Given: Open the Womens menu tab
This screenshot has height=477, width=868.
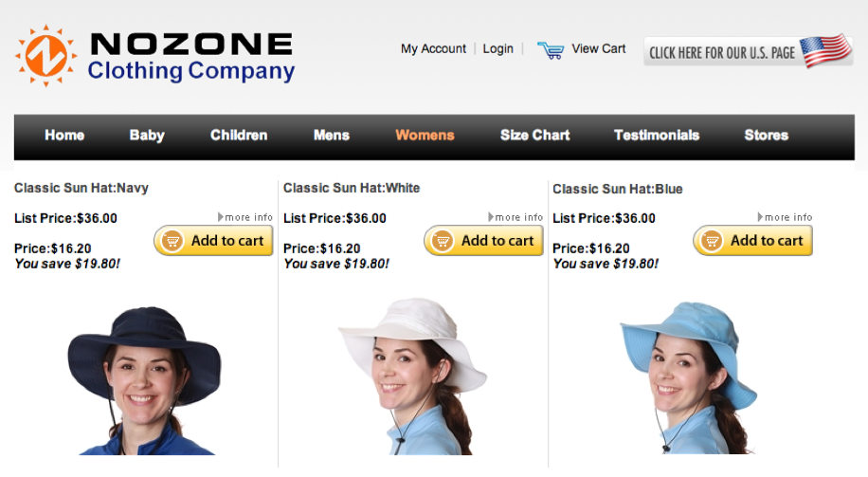Looking at the screenshot, I should [x=425, y=136].
